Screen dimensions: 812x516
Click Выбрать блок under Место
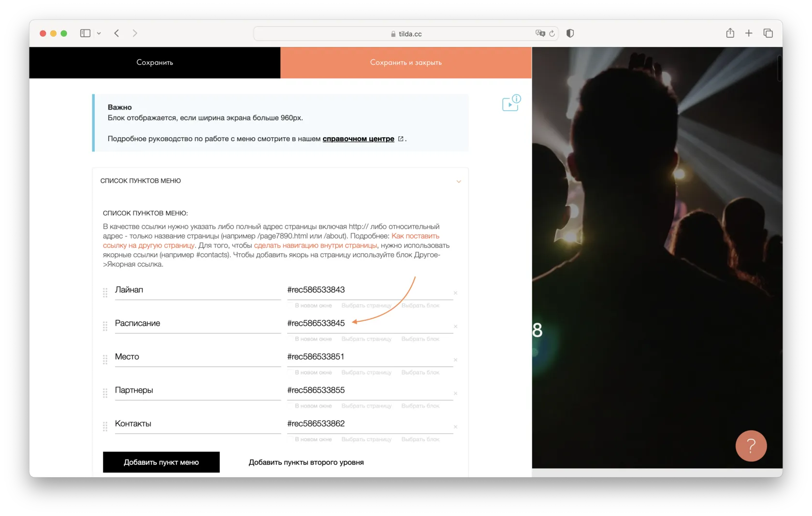pyautogui.click(x=420, y=373)
